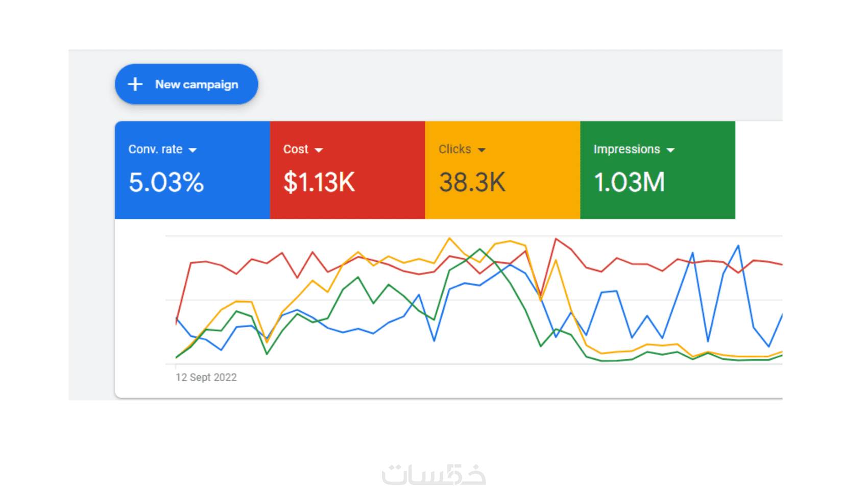Click the gray Arabic watermark logo

point(433,474)
